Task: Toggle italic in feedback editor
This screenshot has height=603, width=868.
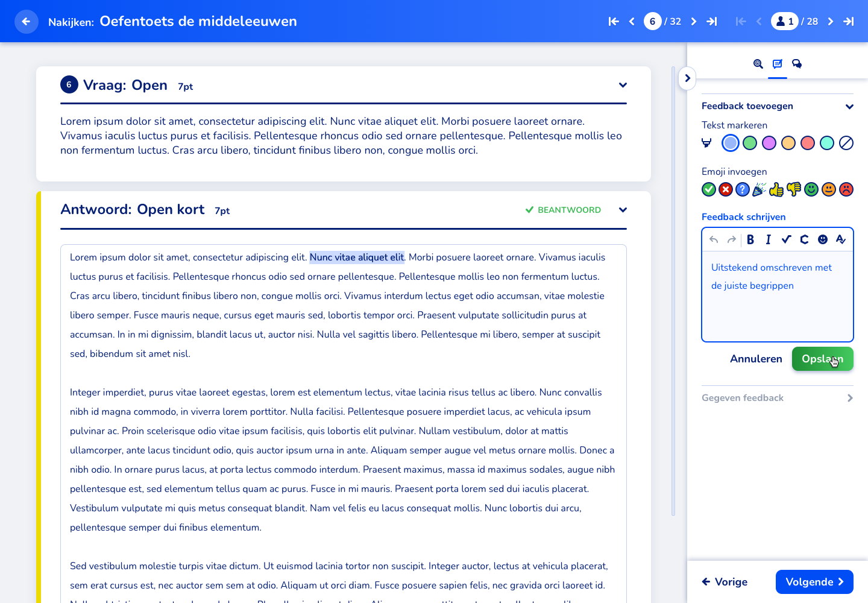Action: click(768, 239)
